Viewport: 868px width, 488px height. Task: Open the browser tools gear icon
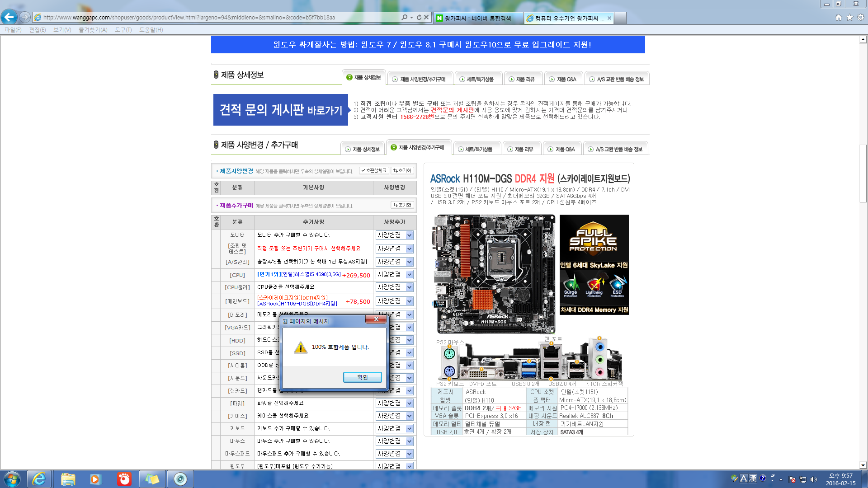(x=861, y=17)
